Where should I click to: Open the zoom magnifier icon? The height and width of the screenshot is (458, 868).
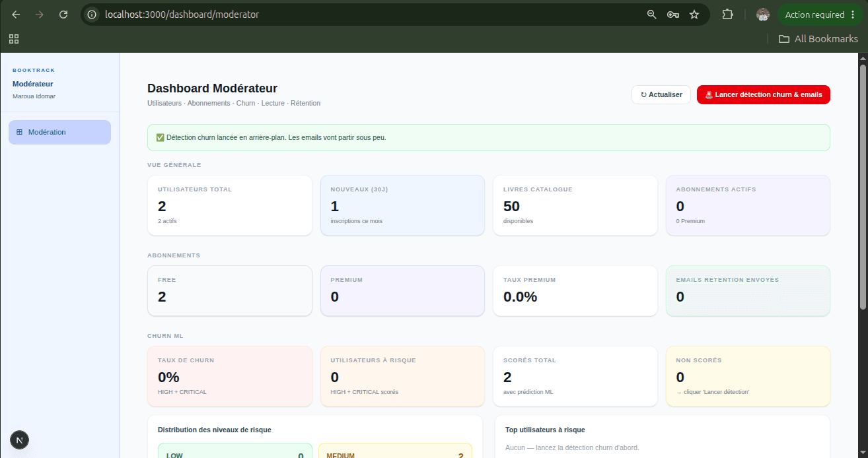(x=652, y=15)
